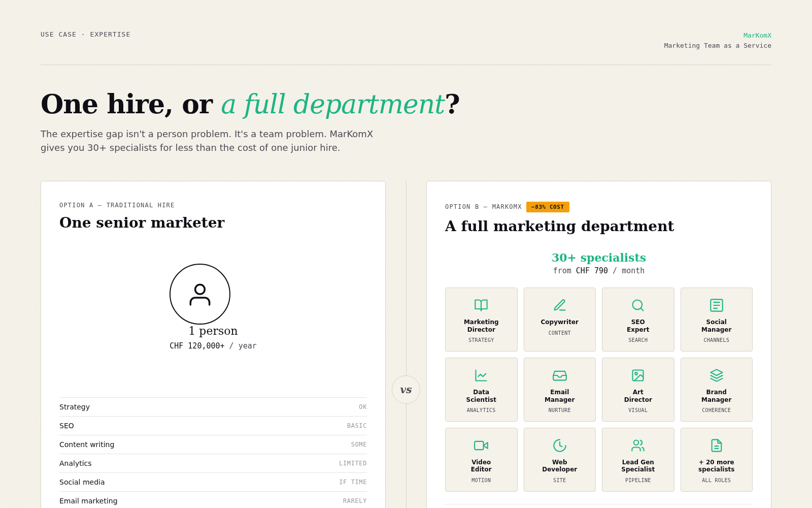Click the '30+ specialists' green text

coord(599,258)
